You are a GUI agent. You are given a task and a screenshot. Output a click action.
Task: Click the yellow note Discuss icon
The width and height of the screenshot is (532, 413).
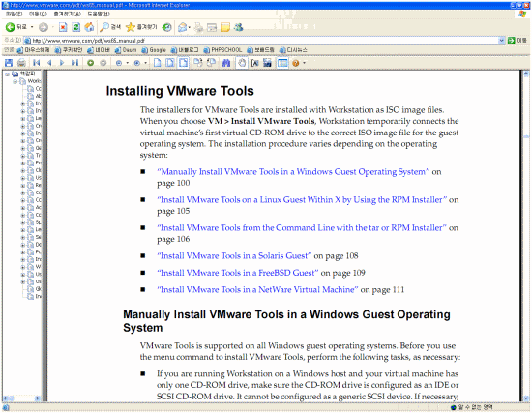pos(225,27)
